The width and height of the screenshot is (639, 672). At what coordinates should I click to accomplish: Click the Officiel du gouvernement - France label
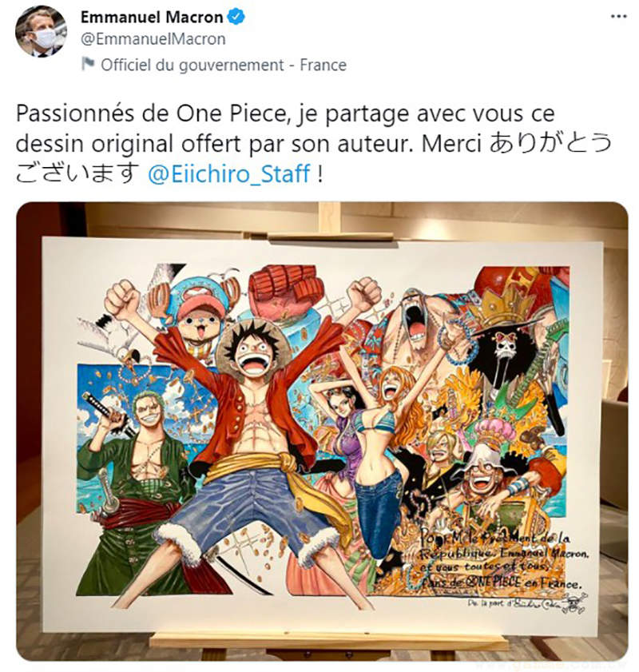[x=224, y=66]
